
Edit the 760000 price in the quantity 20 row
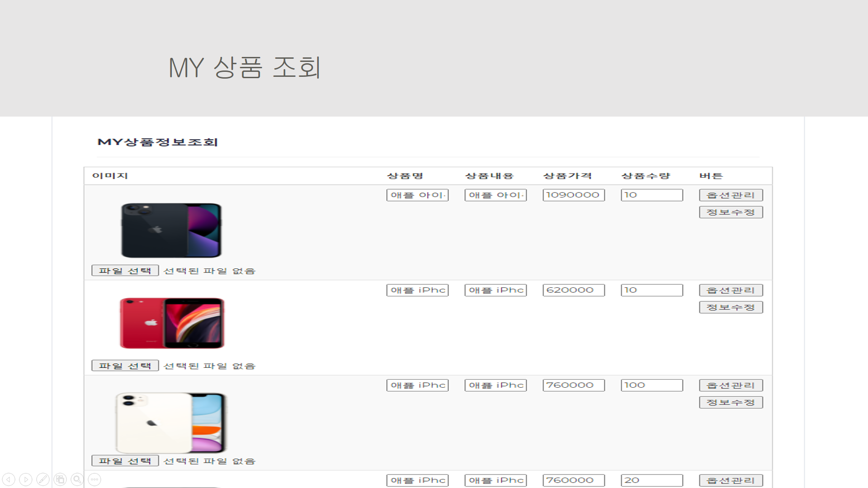tap(574, 480)
